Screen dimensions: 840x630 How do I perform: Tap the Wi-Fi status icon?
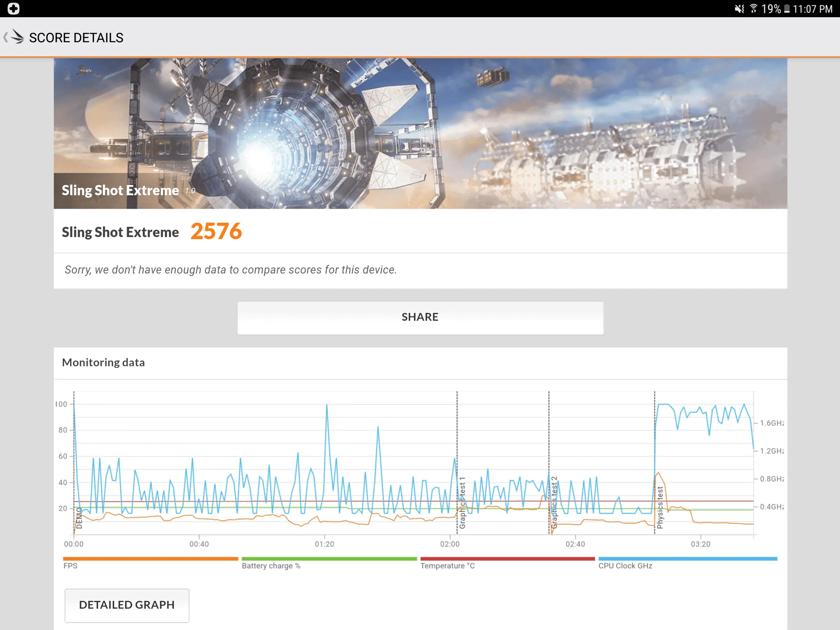pos(753,9)
